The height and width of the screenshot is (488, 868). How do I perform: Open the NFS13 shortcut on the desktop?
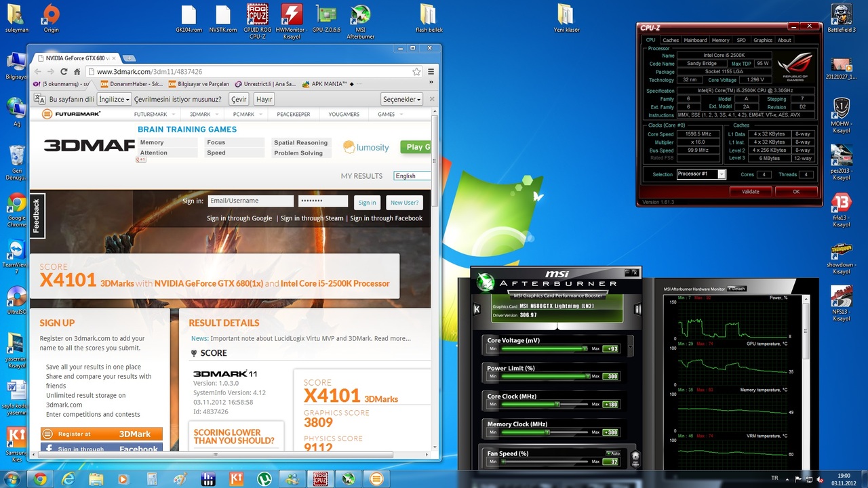pyautogui.click(x=842, y=303)
